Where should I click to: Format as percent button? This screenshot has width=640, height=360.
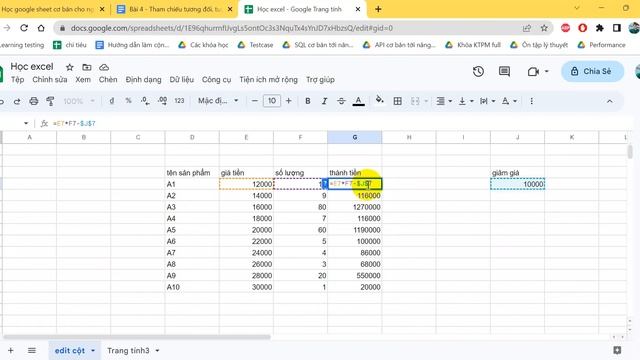pos(128,101)
